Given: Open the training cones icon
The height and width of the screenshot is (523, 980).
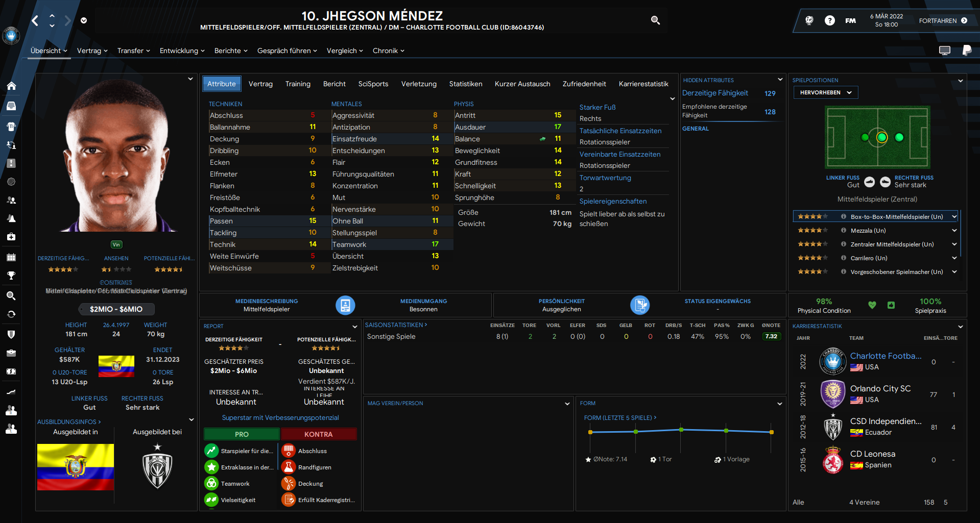Looking at the screenshot, I should [11, 218].
